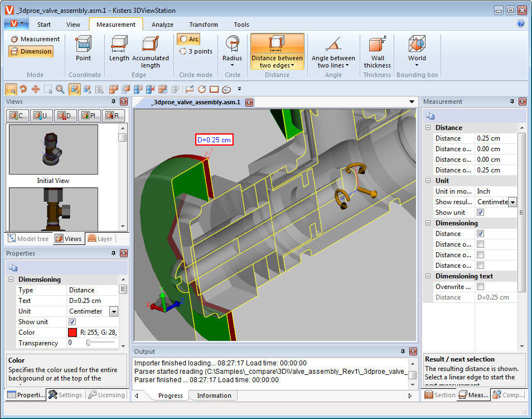Collapse the Distance section in Measurement panel
This screenshot has height=419, width=532.
[x=428, y=128]
